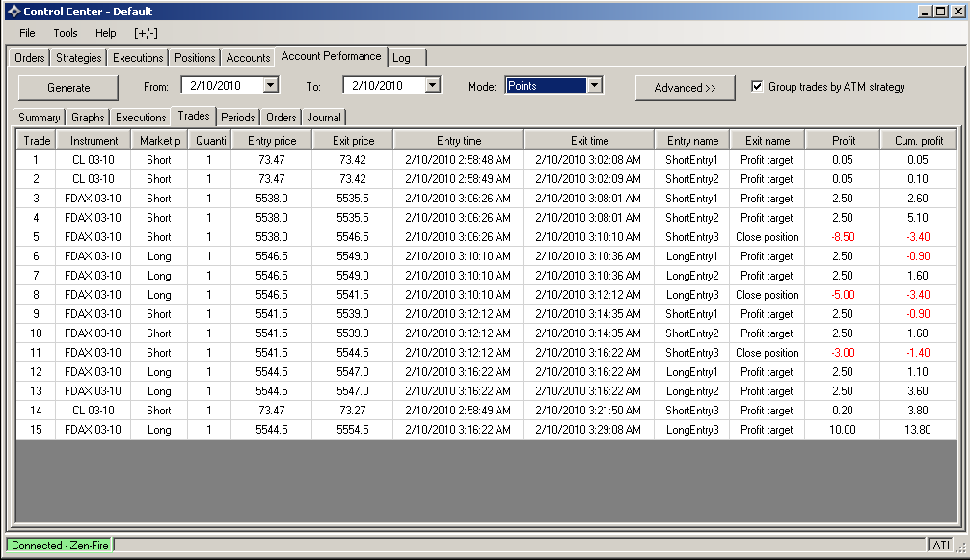Open the To date dropdown arrow
This screenshot has height=560, width=970.
tap(433, 85)
